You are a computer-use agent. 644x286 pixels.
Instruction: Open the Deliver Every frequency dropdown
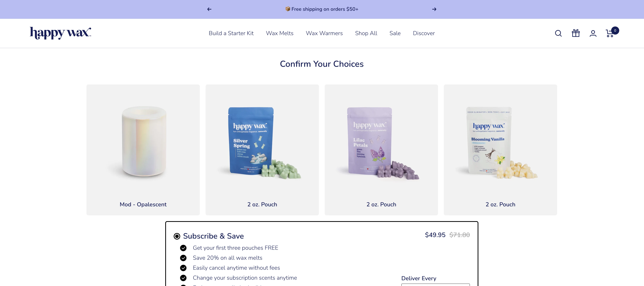[435, 284]
